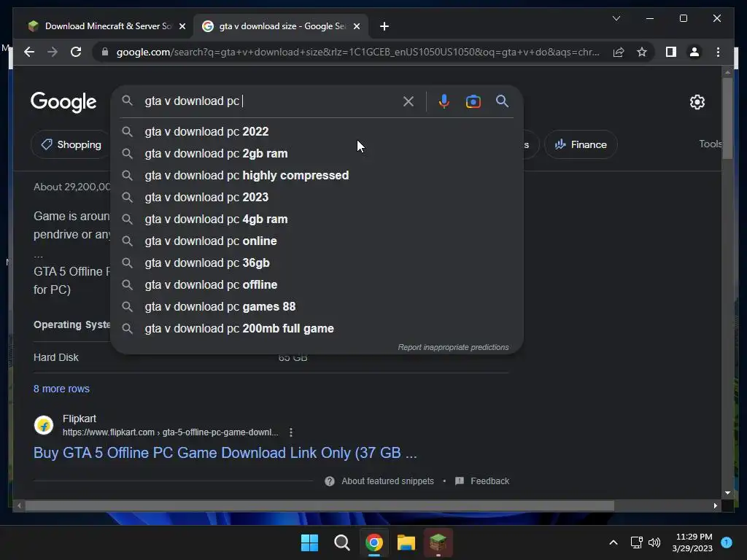Open volume control in tray

[654, 542]
